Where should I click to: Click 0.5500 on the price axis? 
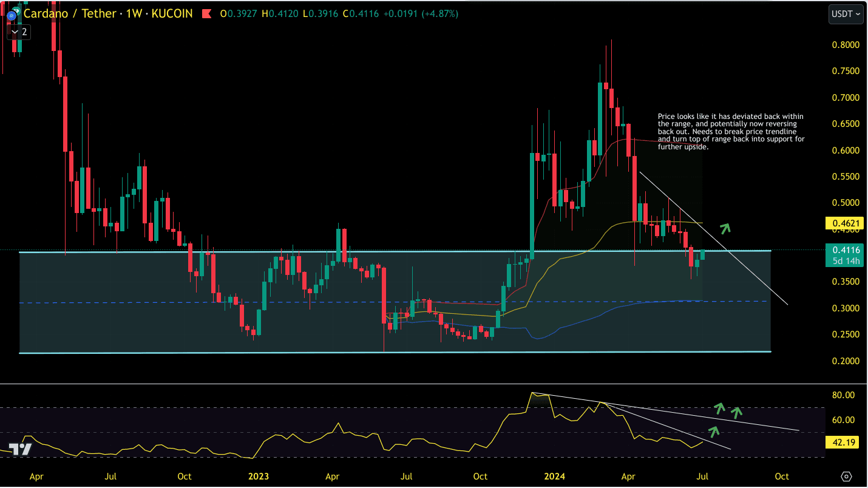tap(844, 177)
